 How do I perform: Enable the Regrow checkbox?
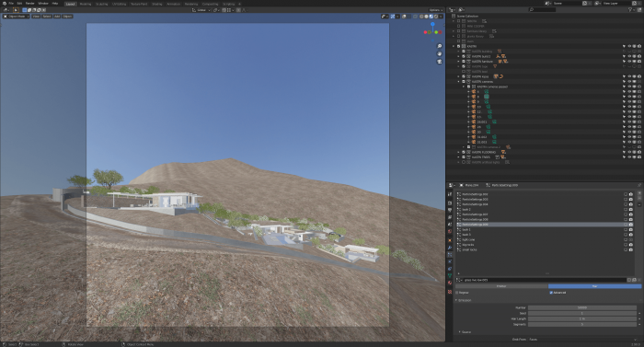456,293
